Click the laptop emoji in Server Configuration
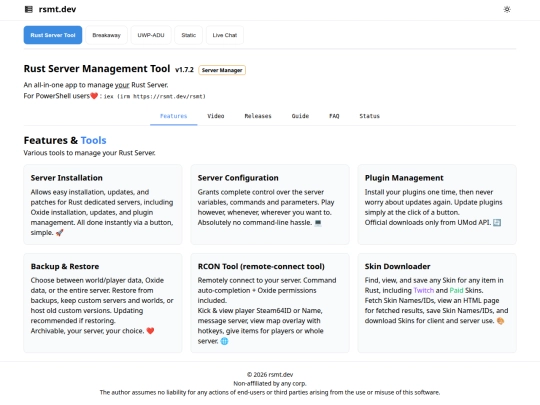 coord(318,223)
